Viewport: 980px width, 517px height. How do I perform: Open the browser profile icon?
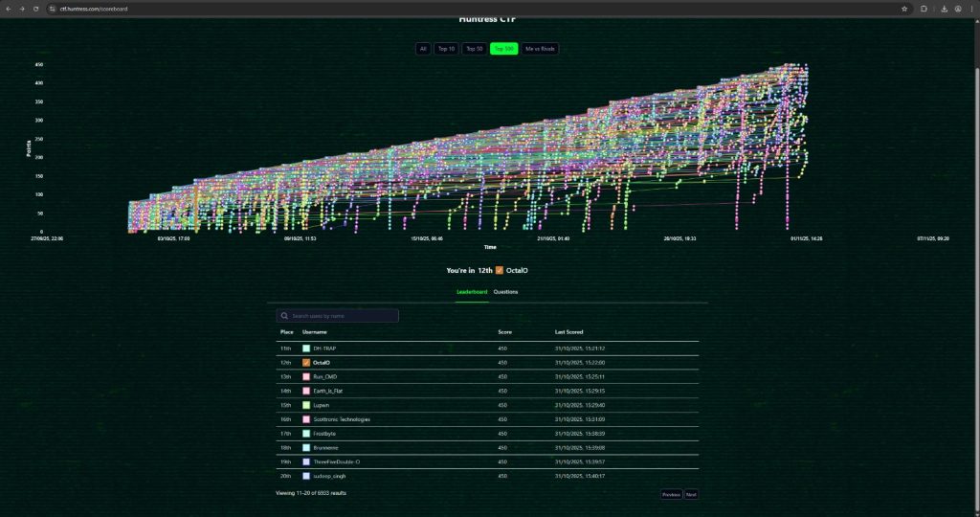point(958,9)
